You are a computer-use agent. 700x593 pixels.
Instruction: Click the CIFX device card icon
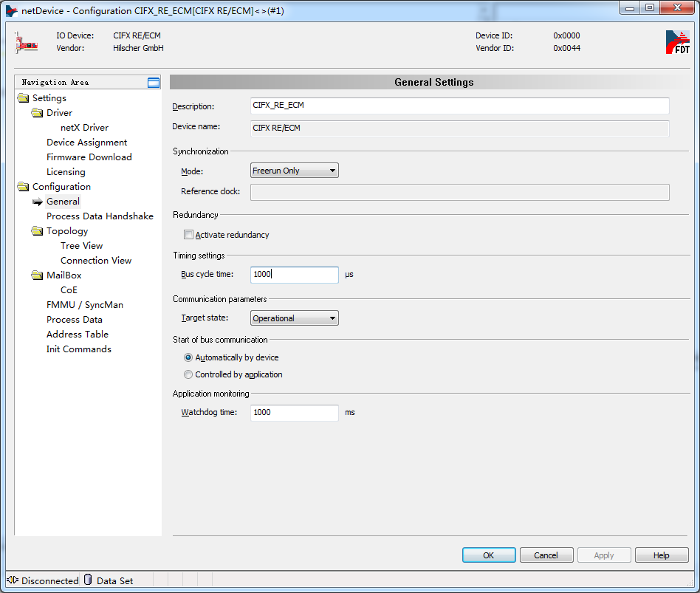(27, 43)
